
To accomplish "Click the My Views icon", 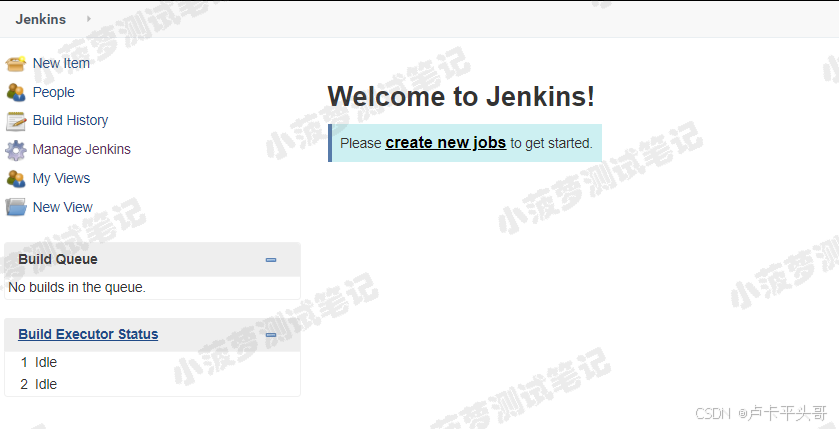I will point(16,179).
